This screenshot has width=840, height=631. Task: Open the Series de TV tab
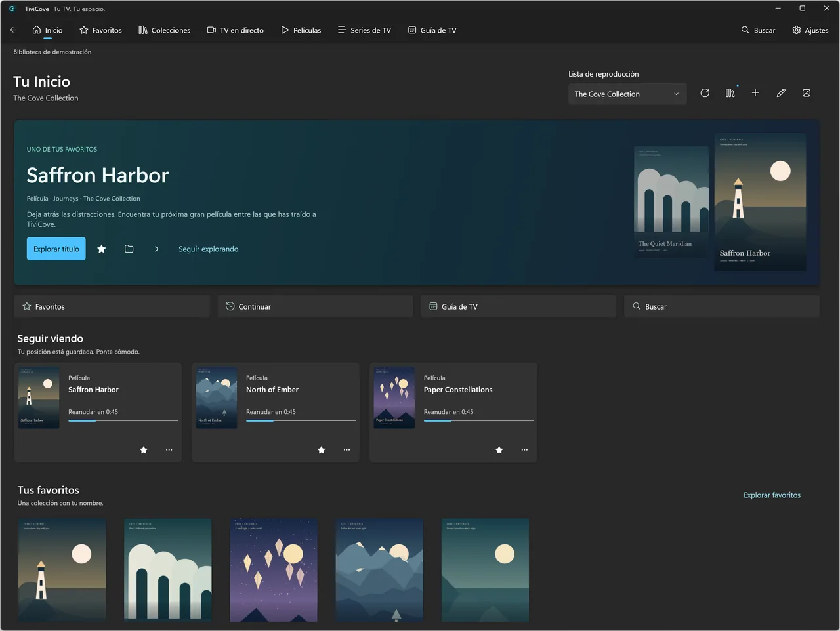click(x=364, y=30)
